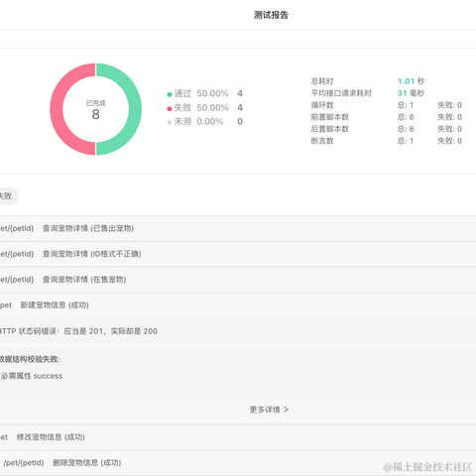Select the 1.01 秒 total time value
The width and height of the screenshot is (476, 476).
tap(411, 81)
